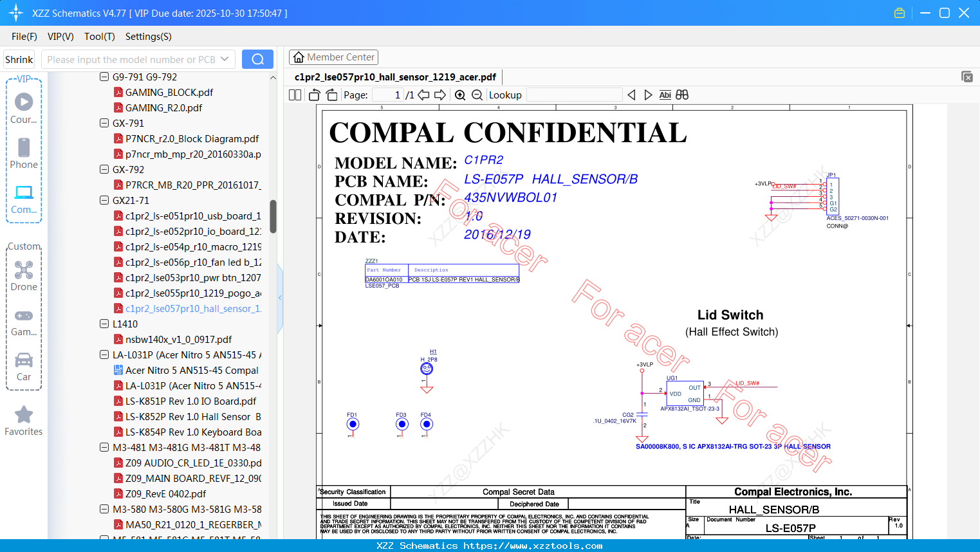Open the c1pr2_lse055pr10_1219_pogo file
980x552 pixels.
[x=193, y=293]
